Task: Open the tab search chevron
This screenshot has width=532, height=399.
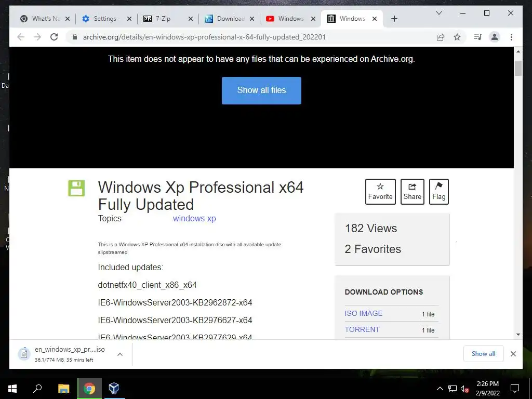Action: pyautogui.click(x=438, y=13)
